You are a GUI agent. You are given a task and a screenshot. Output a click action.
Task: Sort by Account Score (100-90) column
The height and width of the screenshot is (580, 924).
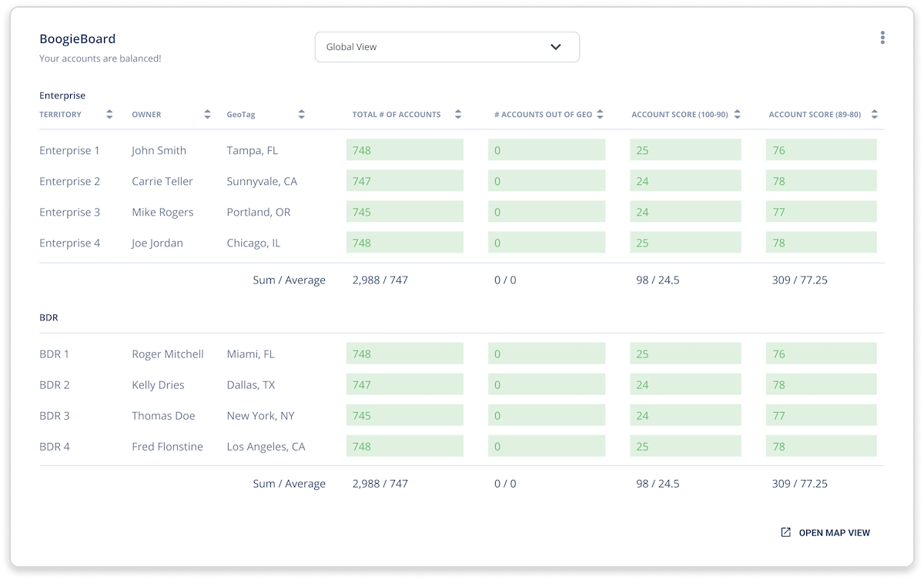point(737,115)
